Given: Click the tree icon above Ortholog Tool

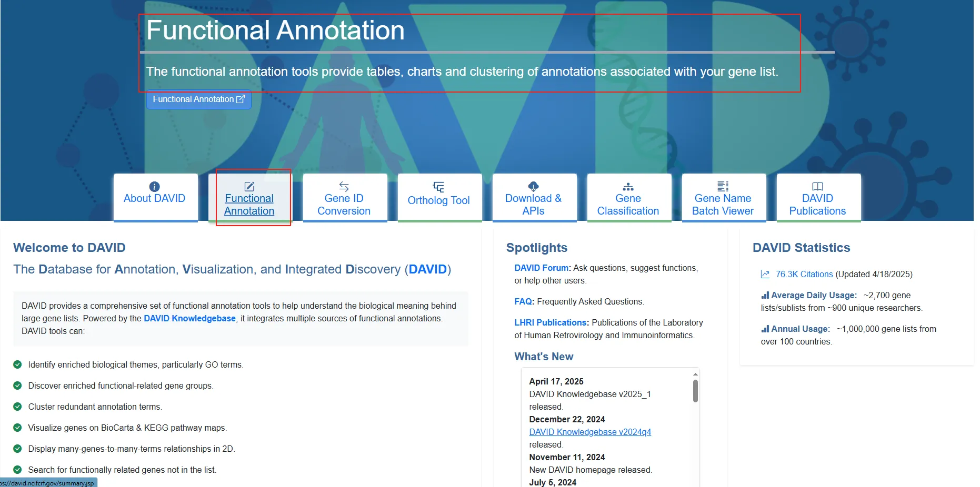Looking at the screenshot, I should point(438,187).
